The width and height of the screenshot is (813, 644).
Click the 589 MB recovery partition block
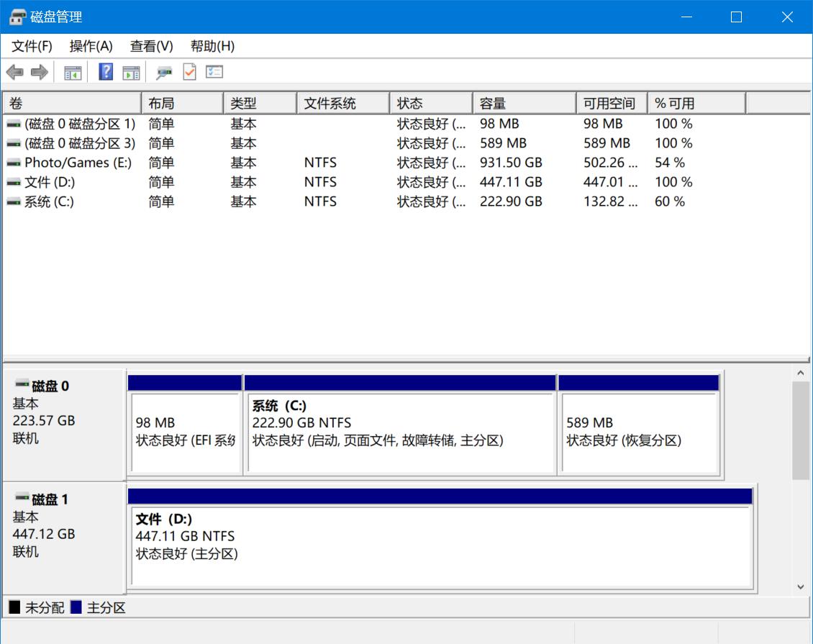tap(639, 432)
